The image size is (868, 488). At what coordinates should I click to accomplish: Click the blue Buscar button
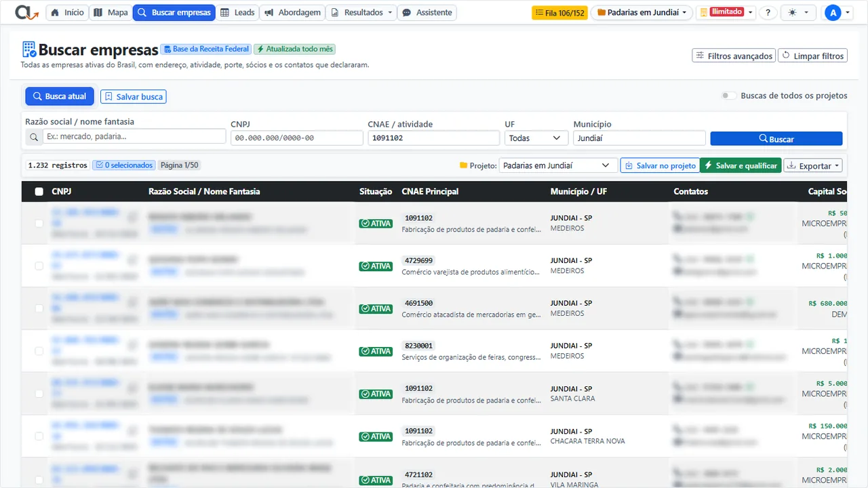click(x=776, y=138)
